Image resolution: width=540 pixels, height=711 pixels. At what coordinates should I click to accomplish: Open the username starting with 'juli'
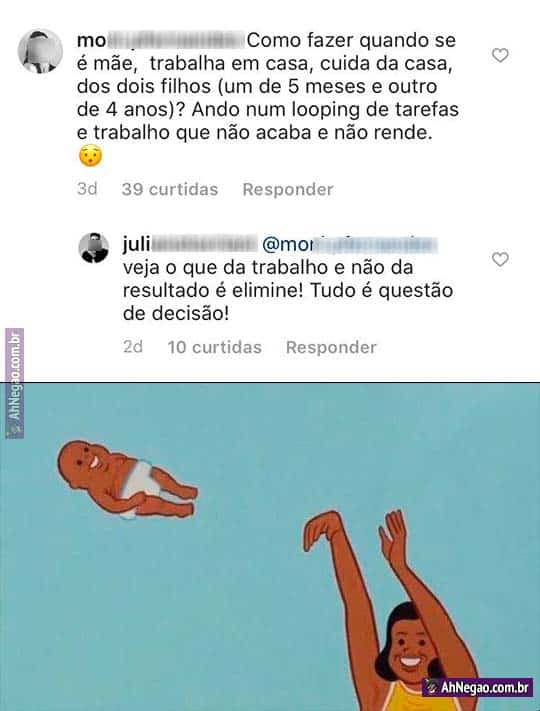point(190,245)
